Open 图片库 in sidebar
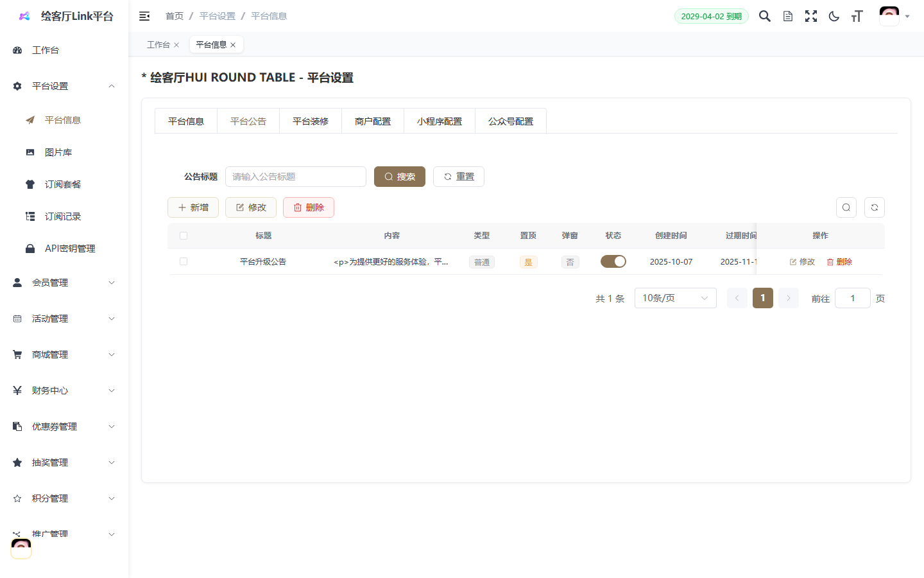Screen dimensions: 924x578 pos(64,152)
